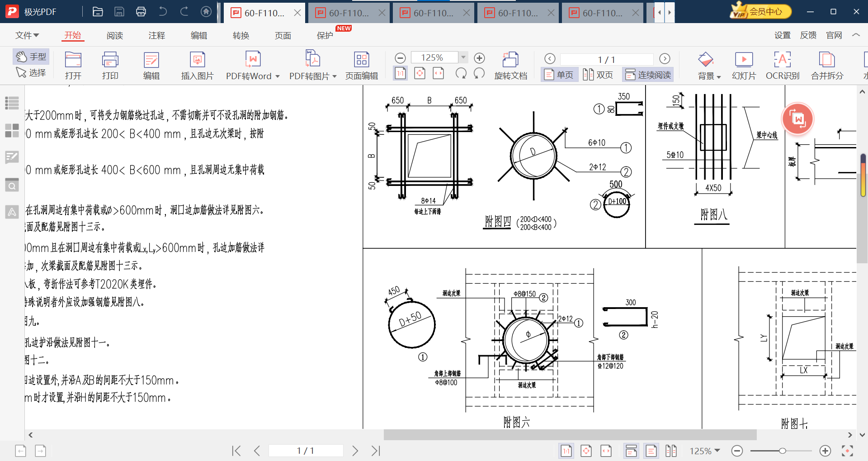This screenshot has height=461, width=868.
Task: Expand PDF转图片 dropdown arrow
Action: (335, 76)
